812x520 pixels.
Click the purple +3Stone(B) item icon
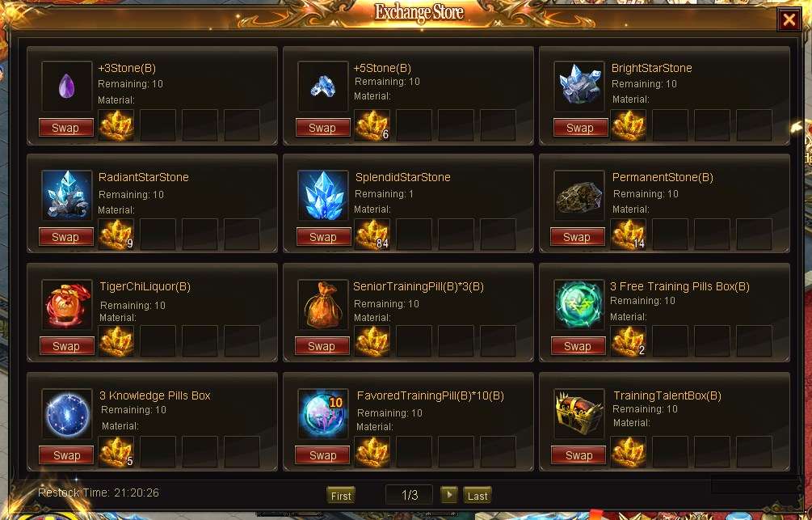coord(67,86)
